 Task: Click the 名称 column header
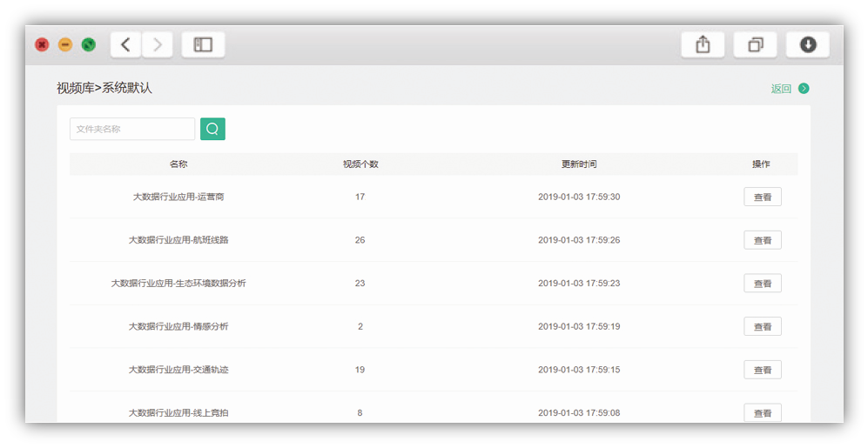(x=178, y=164)
